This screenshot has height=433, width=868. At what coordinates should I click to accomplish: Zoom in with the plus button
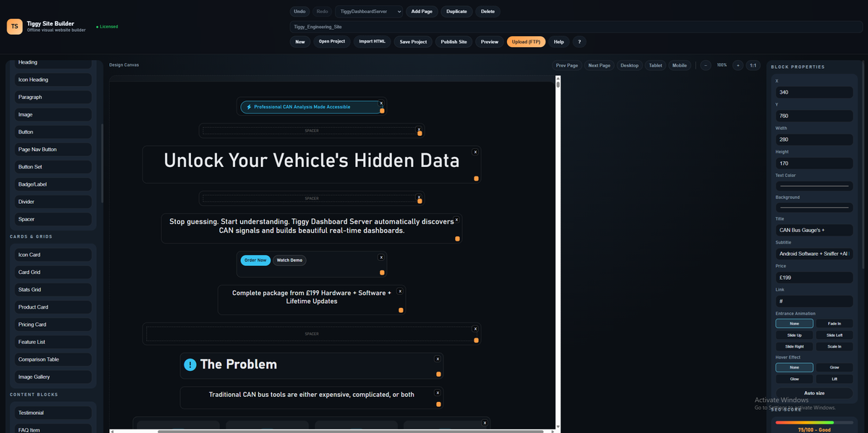[x=738, y=65]
